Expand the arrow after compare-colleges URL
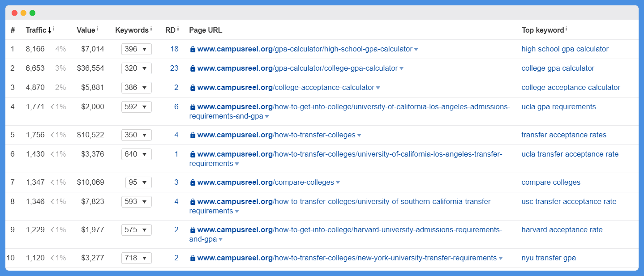 click(338, 183)
